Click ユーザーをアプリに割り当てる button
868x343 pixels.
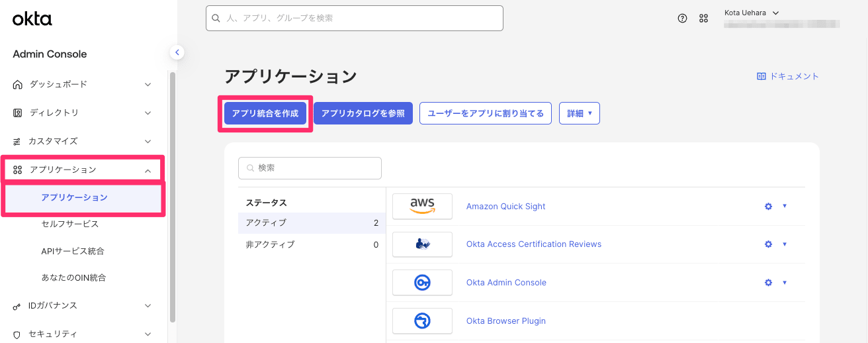[x=486, y=113]
